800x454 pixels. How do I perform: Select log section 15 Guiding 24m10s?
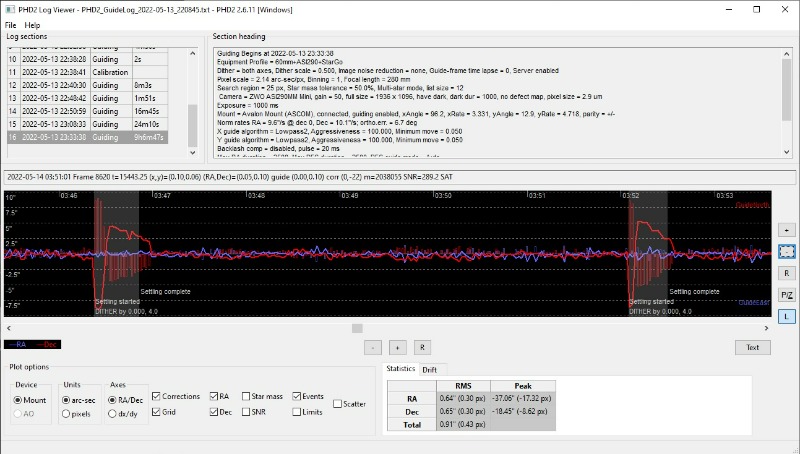tap(87, 124)
